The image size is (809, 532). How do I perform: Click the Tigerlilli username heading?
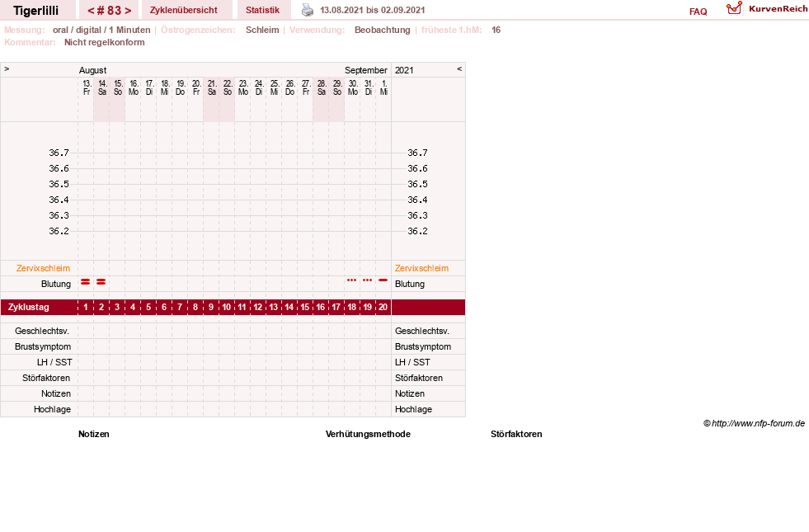point(36,11)
